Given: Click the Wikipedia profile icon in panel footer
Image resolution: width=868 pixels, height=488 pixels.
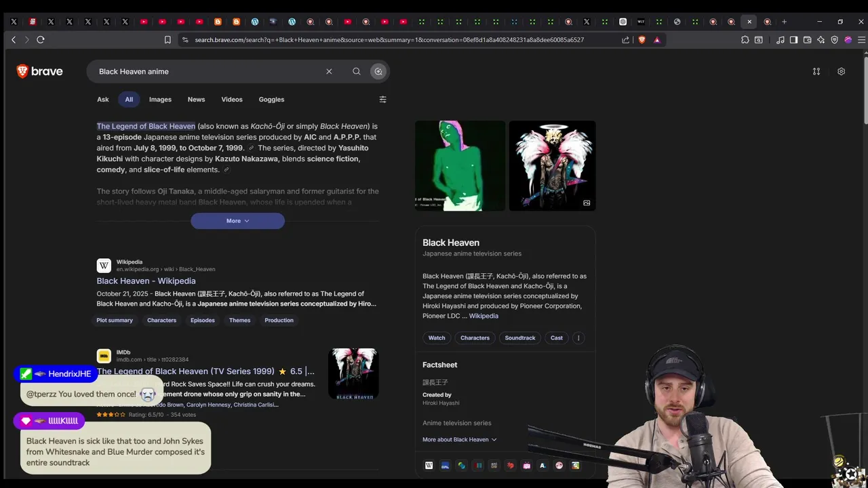Looking at the screenshot, I should coord(429,466).
